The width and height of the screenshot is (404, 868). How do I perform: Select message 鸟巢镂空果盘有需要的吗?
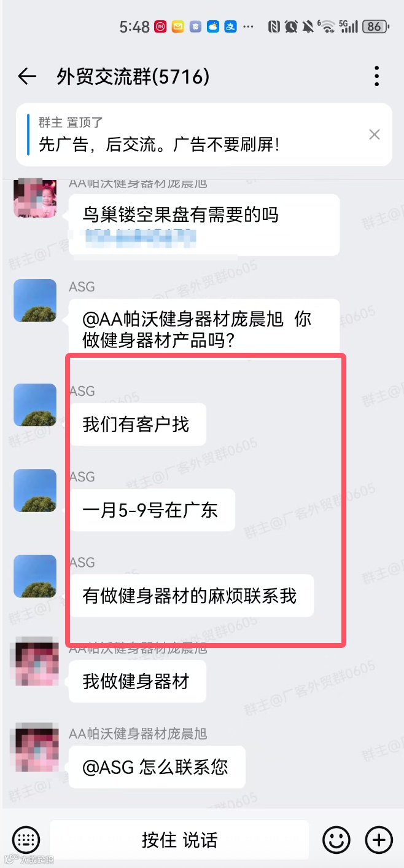coord(204,225)
